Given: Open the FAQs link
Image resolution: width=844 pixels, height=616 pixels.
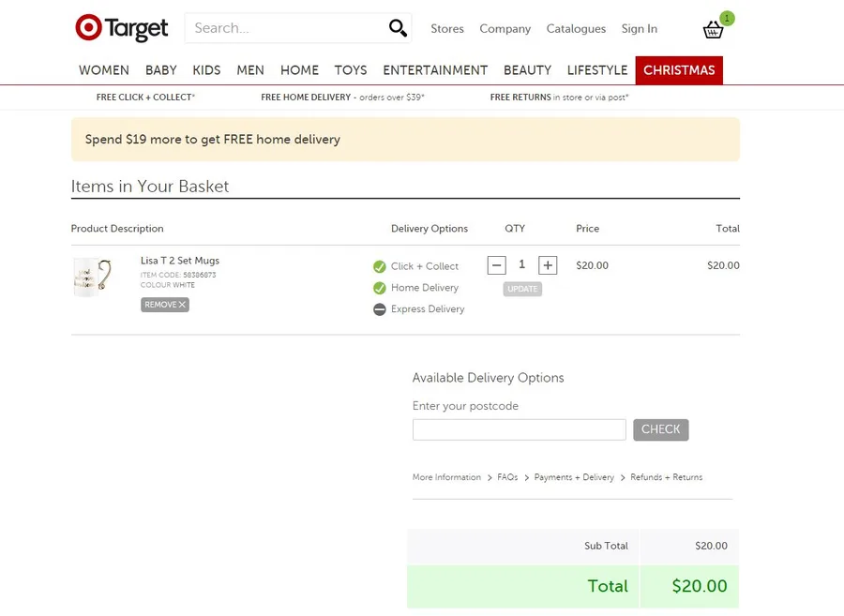Looking at the screenshot, I should [507, 477].
